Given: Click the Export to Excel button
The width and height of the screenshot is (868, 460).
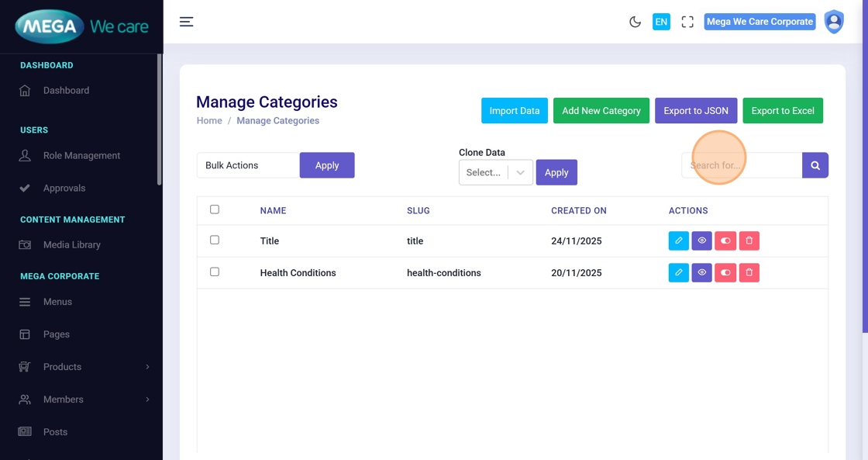Looking at the screenshot, I should (782, 111).
